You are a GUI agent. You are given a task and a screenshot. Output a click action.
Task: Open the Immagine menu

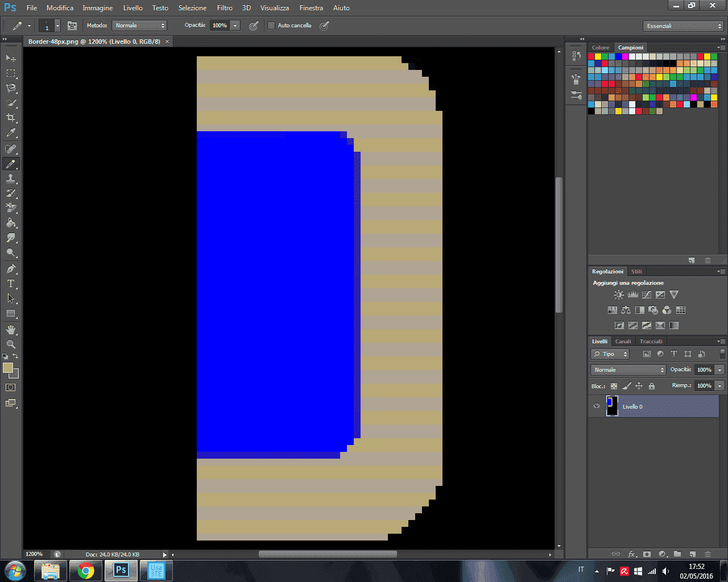click(98, 8)
